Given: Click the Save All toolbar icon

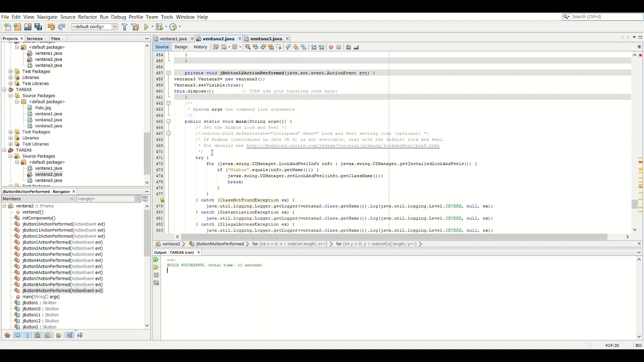Looking at the screenshot, I should pyautogui.click(x=38, y=27).
